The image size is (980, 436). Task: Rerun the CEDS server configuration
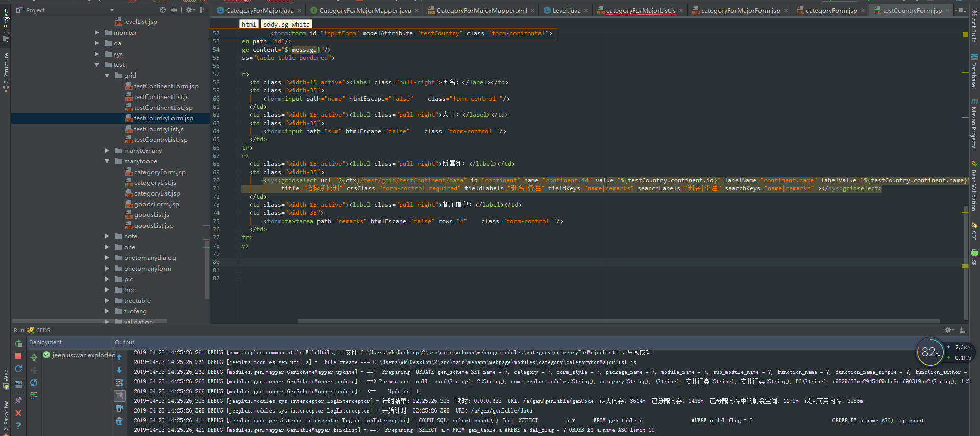(18, 344)
